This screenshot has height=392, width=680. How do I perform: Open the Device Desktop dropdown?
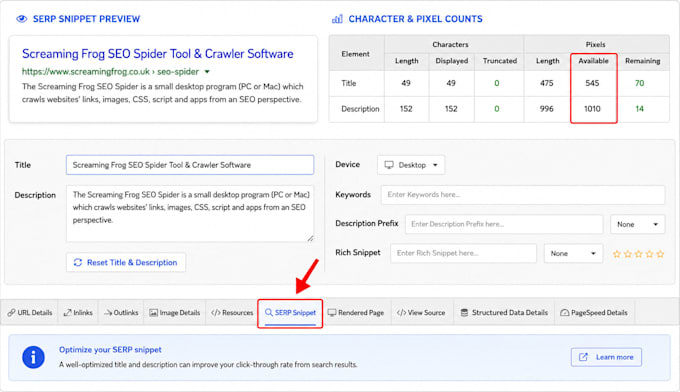(x=411, y=165)
